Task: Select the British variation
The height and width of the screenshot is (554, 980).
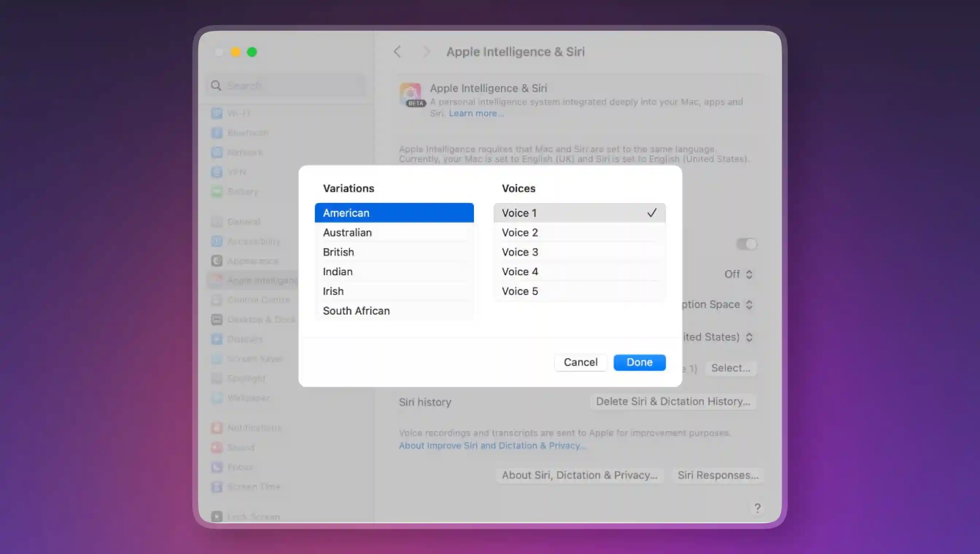Action: click(394, 252)
